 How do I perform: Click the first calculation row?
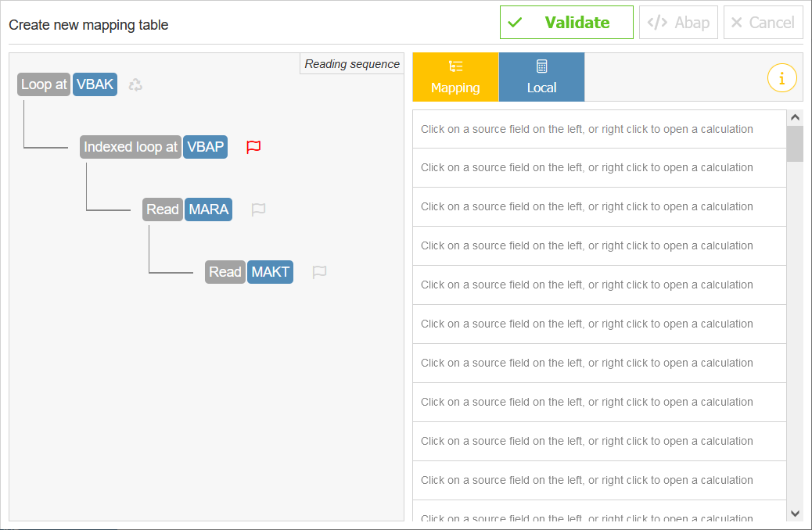[x=599, y=128]
